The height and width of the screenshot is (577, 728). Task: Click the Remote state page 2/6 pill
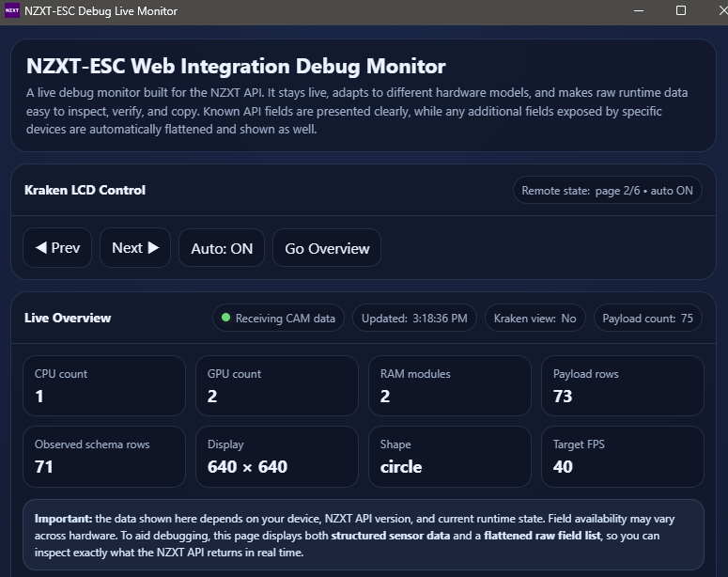click(607, 191)
